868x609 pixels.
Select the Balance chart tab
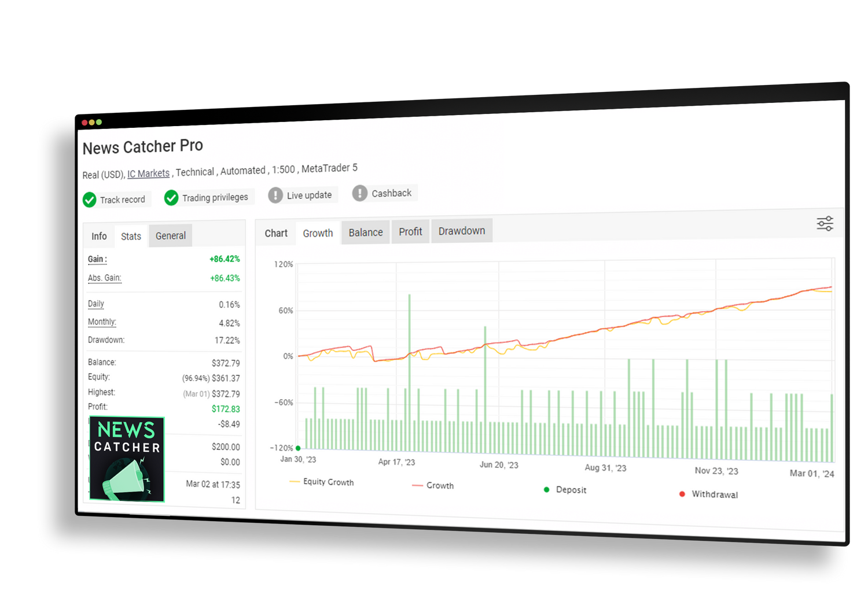365,232
